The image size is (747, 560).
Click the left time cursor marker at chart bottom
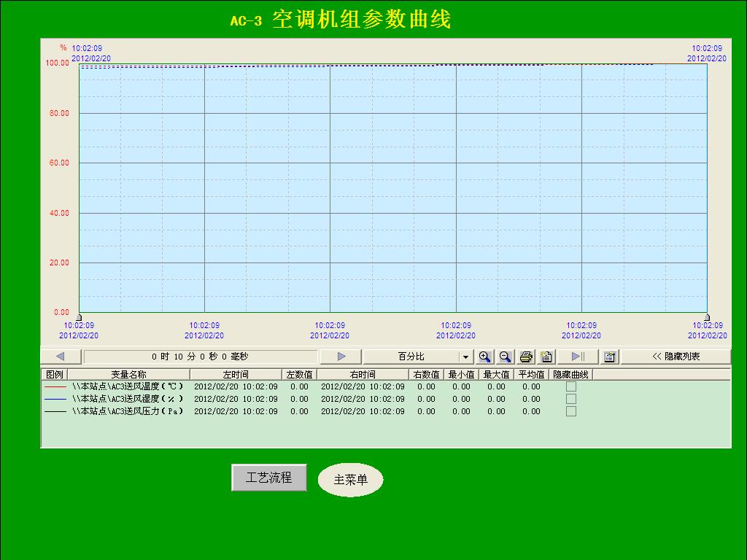click(79, 317)
